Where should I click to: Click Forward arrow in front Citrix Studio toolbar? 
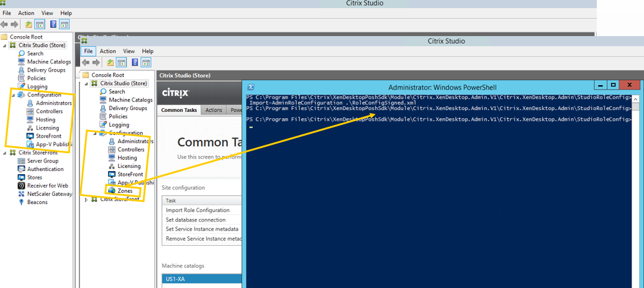coord(96,63)
